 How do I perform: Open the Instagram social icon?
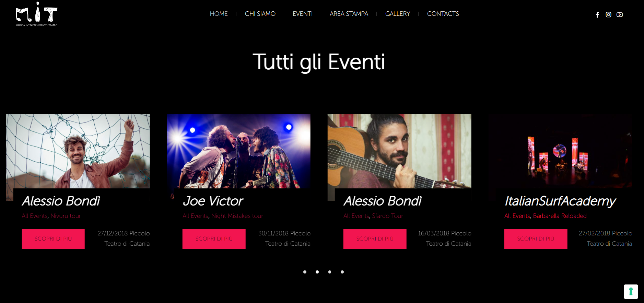point(608,15)
